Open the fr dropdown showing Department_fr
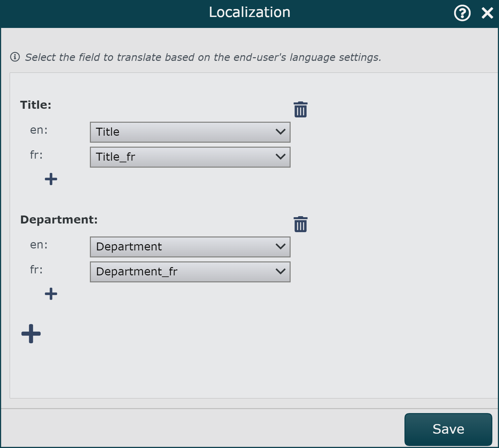This screenshot has height=448, width=499. click(190, 272)
